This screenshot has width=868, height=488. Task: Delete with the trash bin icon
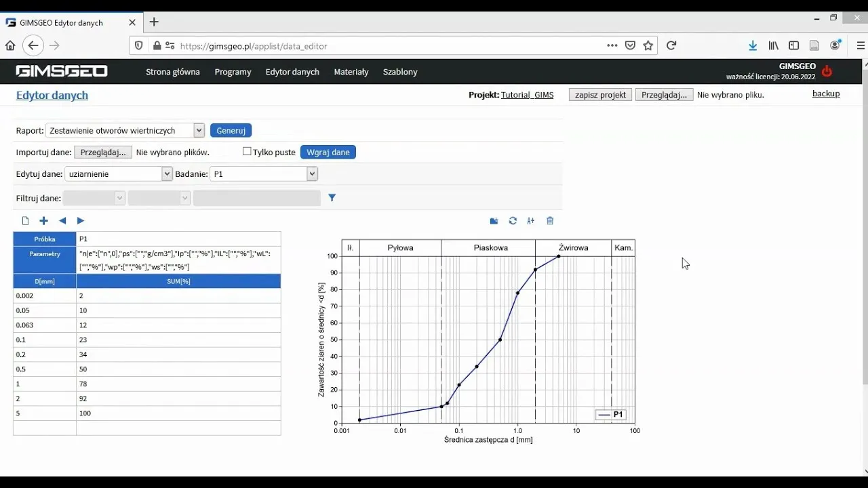click(x=550, y=221)
